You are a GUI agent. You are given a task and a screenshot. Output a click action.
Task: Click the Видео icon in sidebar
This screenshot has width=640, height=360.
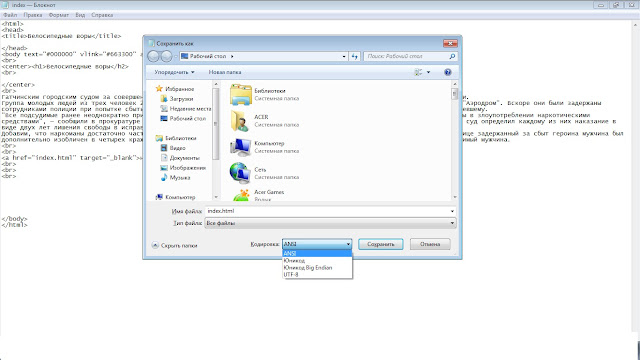tap(164, 148)
